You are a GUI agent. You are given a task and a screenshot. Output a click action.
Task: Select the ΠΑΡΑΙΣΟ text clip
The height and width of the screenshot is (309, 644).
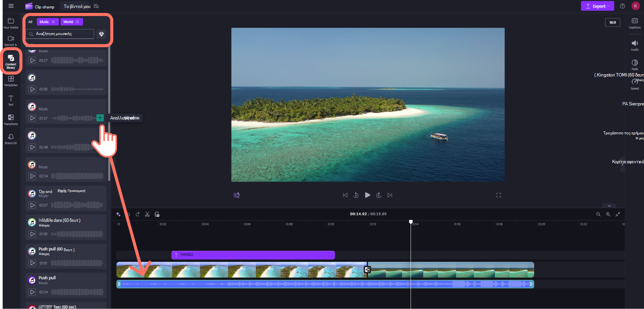click(x=253, y=255)
